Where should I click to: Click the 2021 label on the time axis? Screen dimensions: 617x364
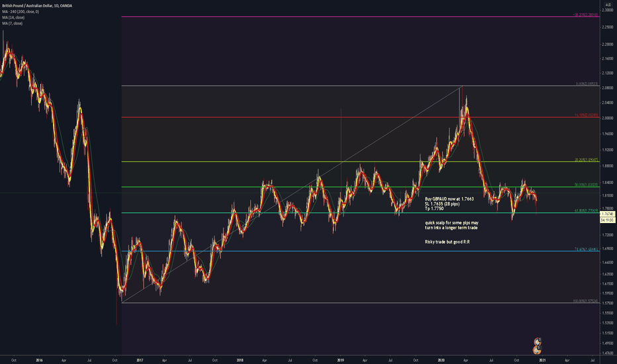click(x=542, y=360)
